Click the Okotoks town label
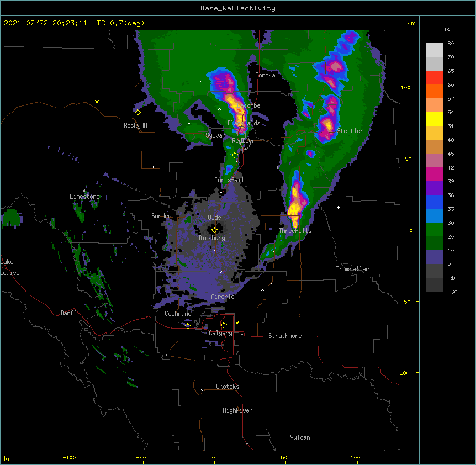Image resolution: width=476 pixels, height=465 pixels. pyautogui.click(x=228, y=387)
